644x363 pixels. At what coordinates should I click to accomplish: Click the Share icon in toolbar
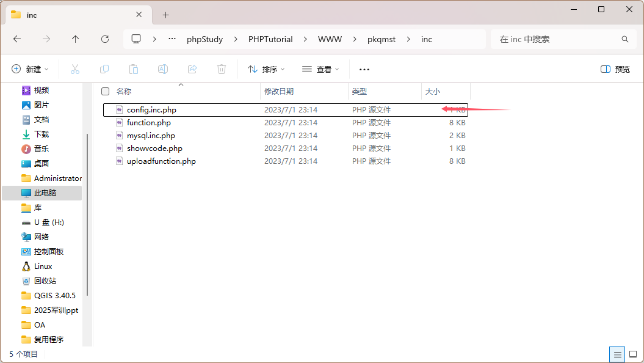192,69
